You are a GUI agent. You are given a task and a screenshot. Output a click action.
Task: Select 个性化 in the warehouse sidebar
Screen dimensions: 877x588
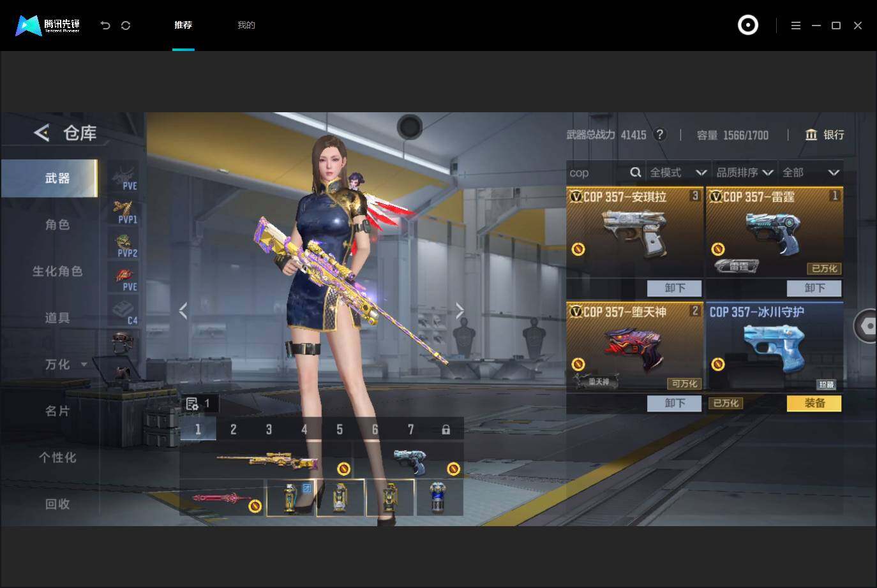(x=57, y=457)
